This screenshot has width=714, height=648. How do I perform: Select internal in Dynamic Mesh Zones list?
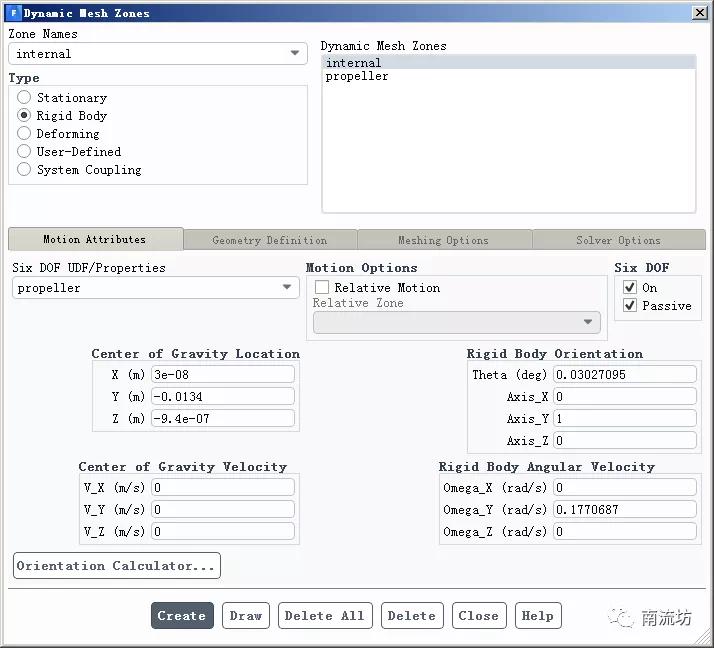[x=509, y=62]
